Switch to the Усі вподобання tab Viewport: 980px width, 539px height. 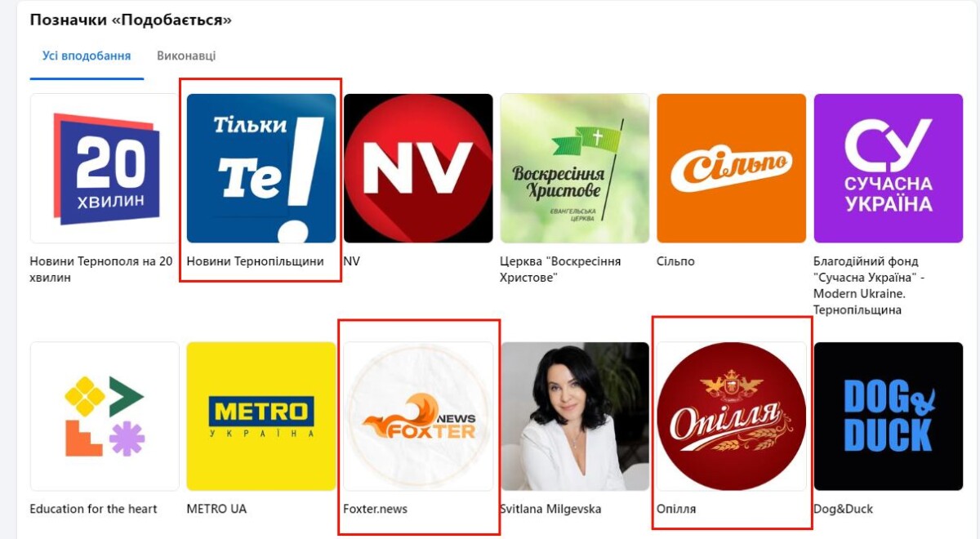click(x=87, y=56)
